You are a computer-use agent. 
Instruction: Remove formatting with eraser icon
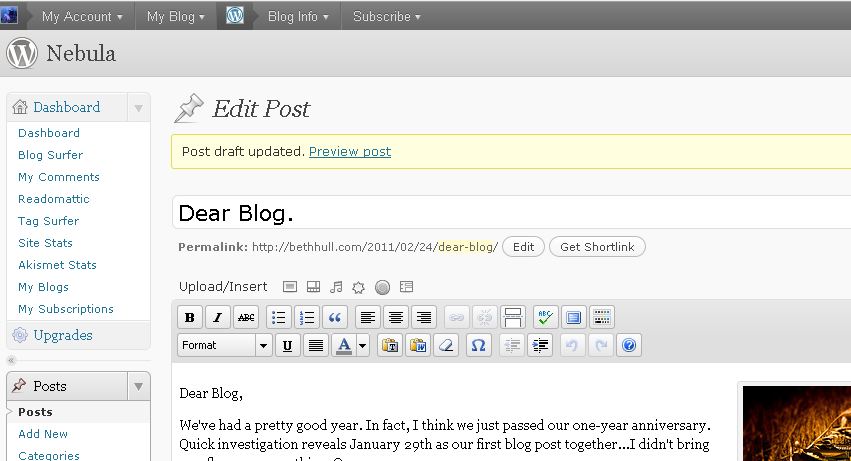click(x=447, y=345)
